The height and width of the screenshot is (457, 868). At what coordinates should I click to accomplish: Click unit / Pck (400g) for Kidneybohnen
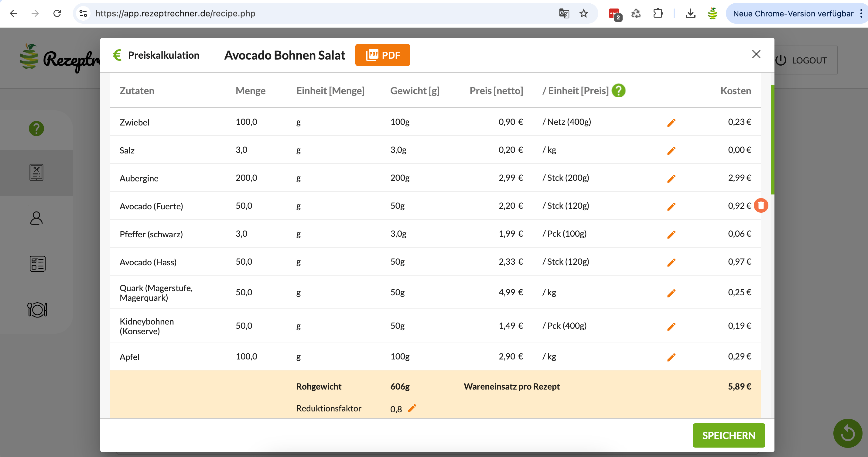click(x=564, y=325)
